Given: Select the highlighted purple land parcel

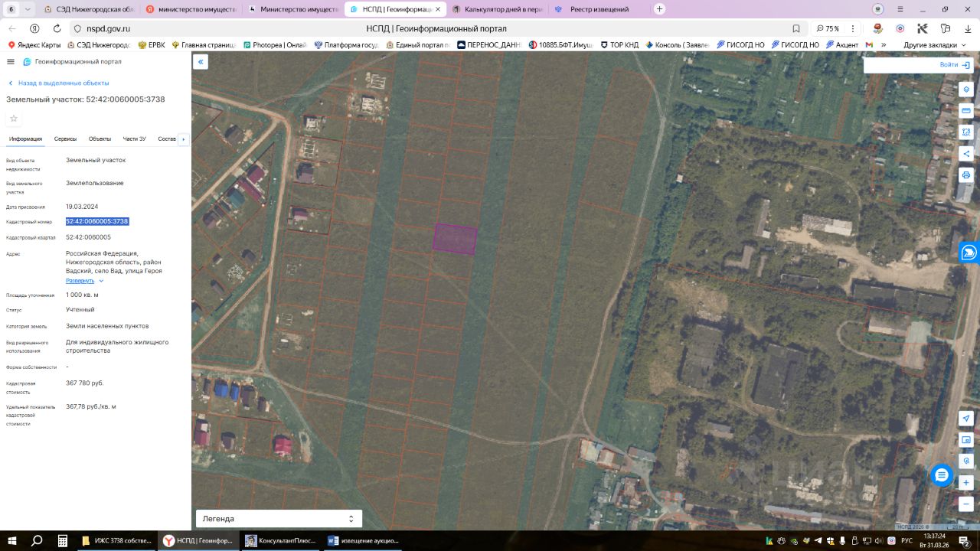Looking at the screenshot, I should [455, 238].
